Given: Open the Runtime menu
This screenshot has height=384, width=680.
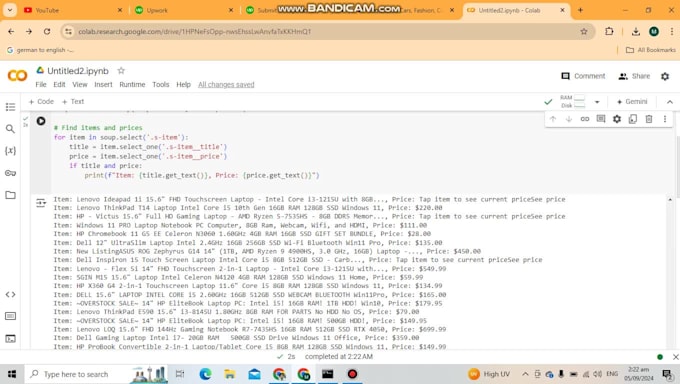Looking at the screenshot, I should pyautogui.click(x=132, y=85).
